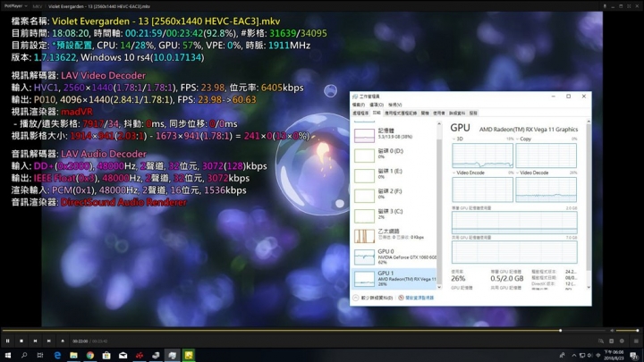Click the Video Decode graph area
Screen dimensions: 644x362
[x=546, y=189]
